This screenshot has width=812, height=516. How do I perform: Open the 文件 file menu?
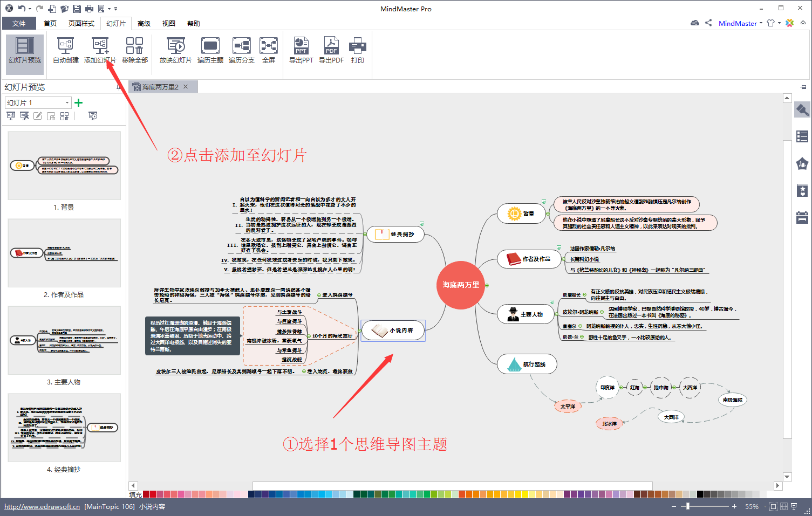click(19, 23)
